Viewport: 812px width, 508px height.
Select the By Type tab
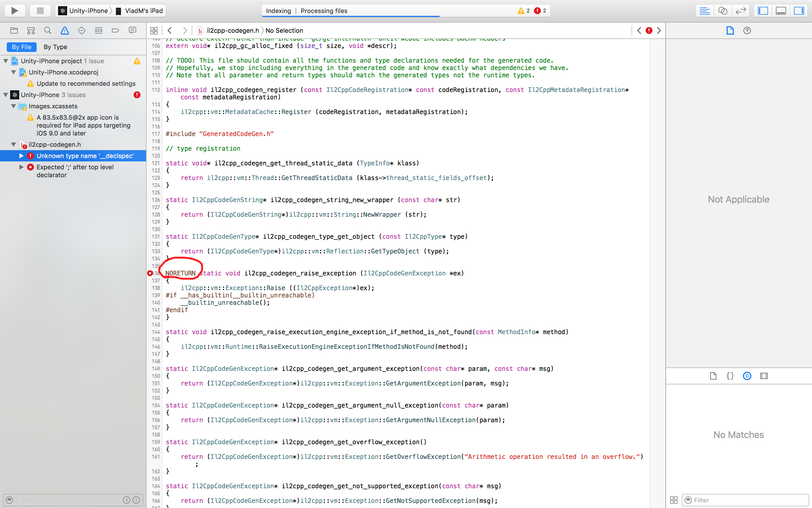(x=55, y=47)
